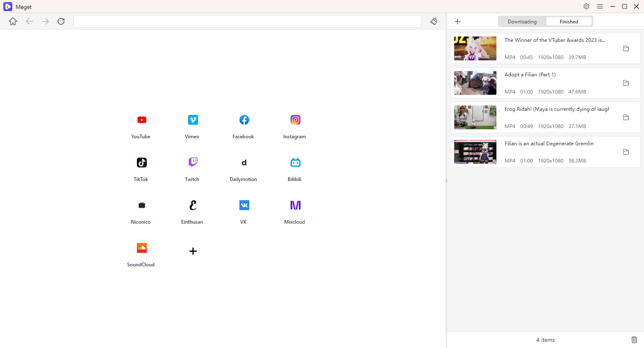Click the 38.3MB file size text

point(577,161)
